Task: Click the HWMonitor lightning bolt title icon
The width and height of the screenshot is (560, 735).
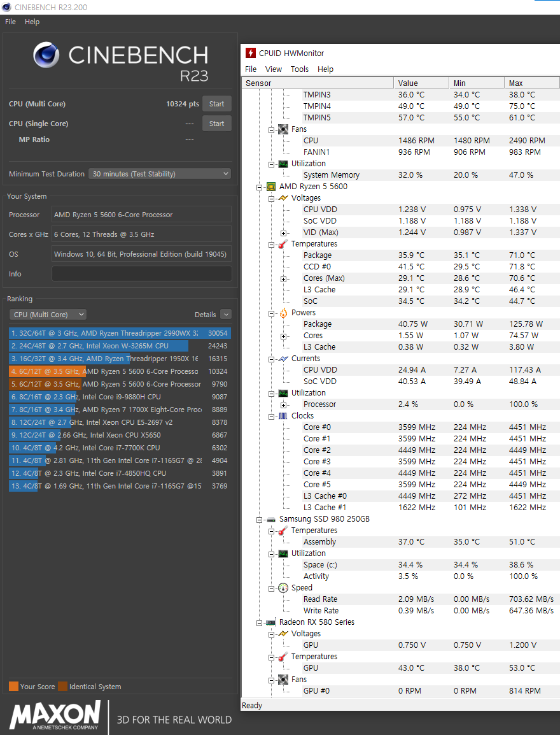Action: (x=251, y=53)
